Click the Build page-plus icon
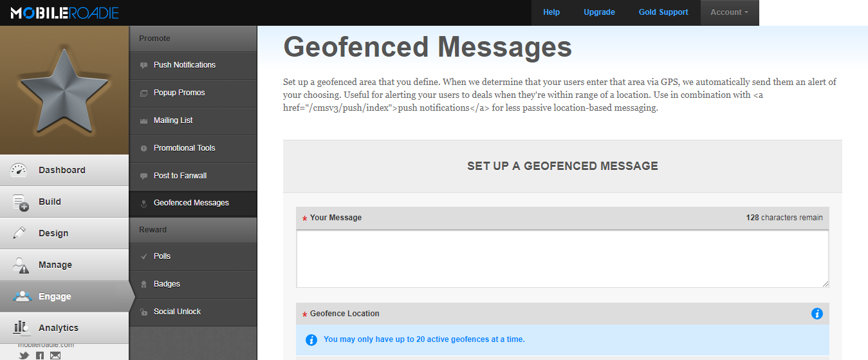 (x=20, y=202)
